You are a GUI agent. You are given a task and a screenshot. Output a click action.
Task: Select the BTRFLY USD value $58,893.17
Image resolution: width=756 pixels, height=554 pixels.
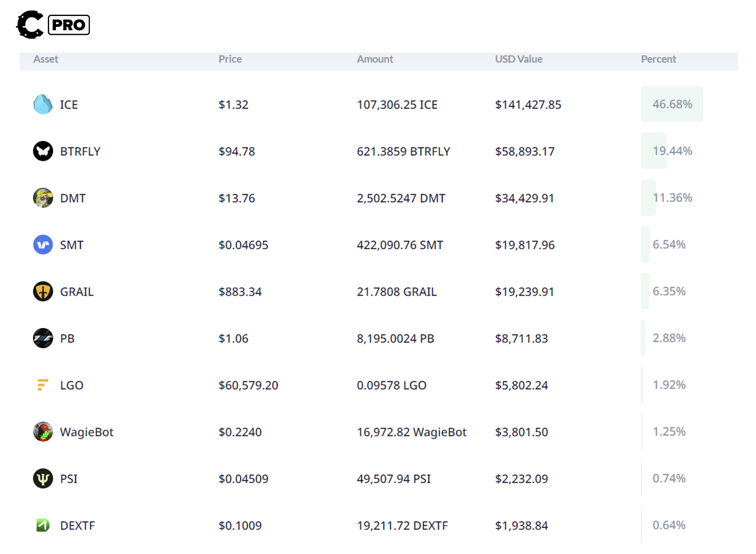(x=525, y=151)
